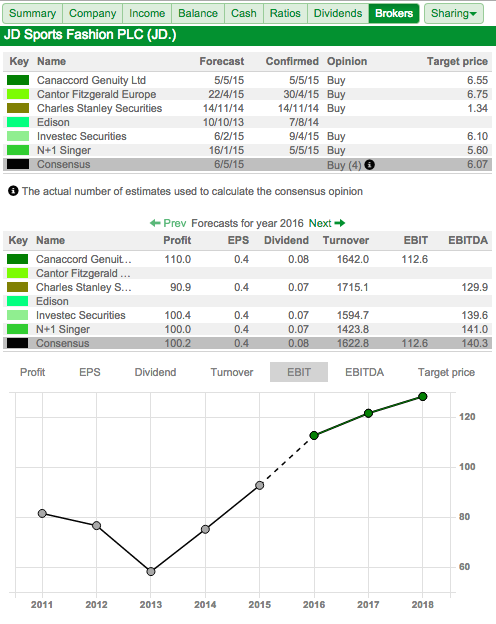Show the EPS chart
This screenshot has width=496, height=624.
(x=90, y=372)
